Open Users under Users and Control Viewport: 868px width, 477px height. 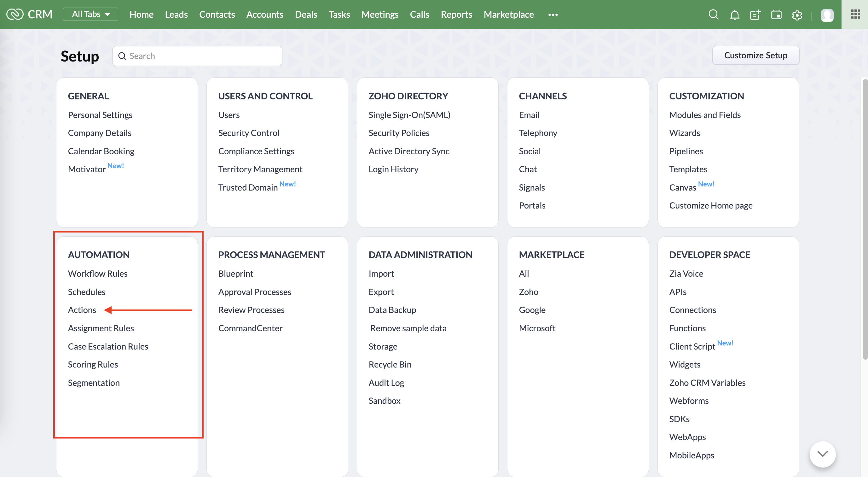229,115
